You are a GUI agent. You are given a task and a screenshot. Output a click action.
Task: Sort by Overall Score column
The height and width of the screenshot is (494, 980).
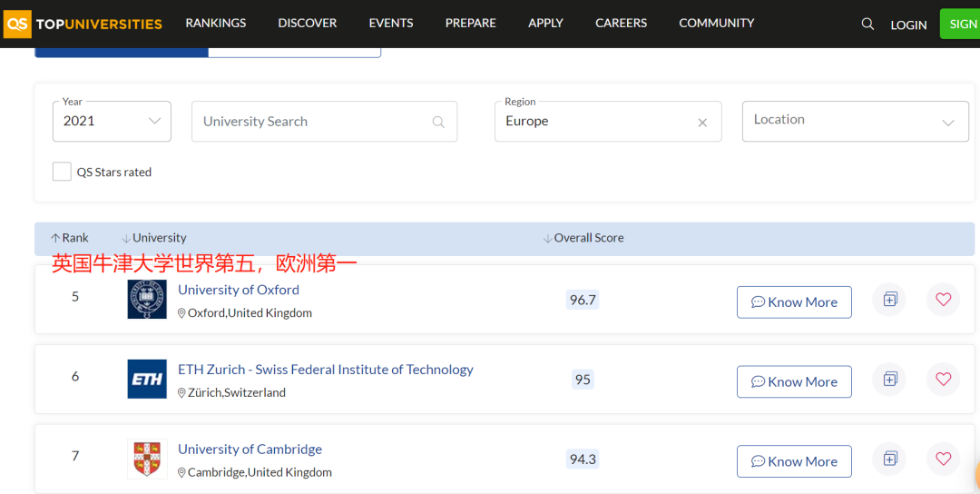point(583,238)
